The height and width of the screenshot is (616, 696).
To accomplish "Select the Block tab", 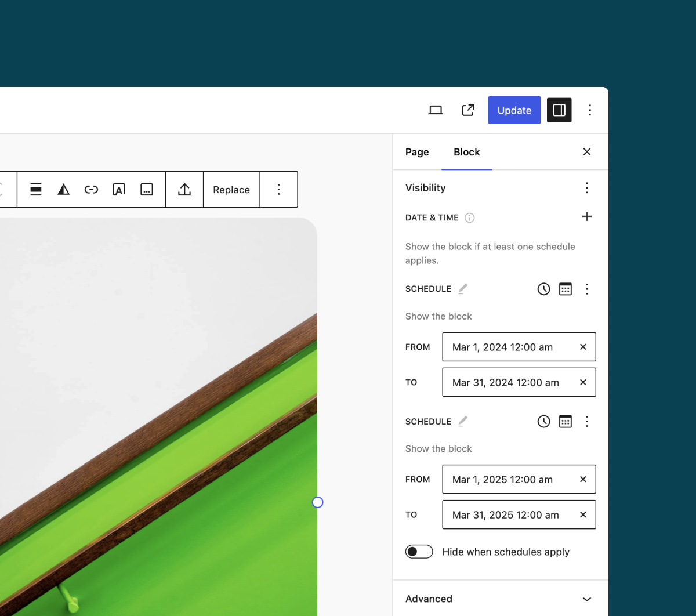I will (467, 152).
